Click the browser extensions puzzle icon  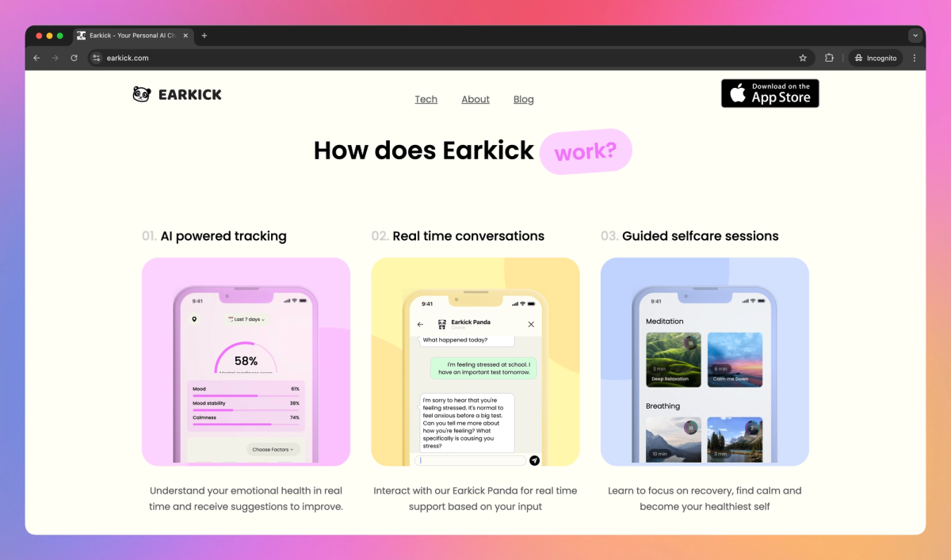tap(829, 57)
